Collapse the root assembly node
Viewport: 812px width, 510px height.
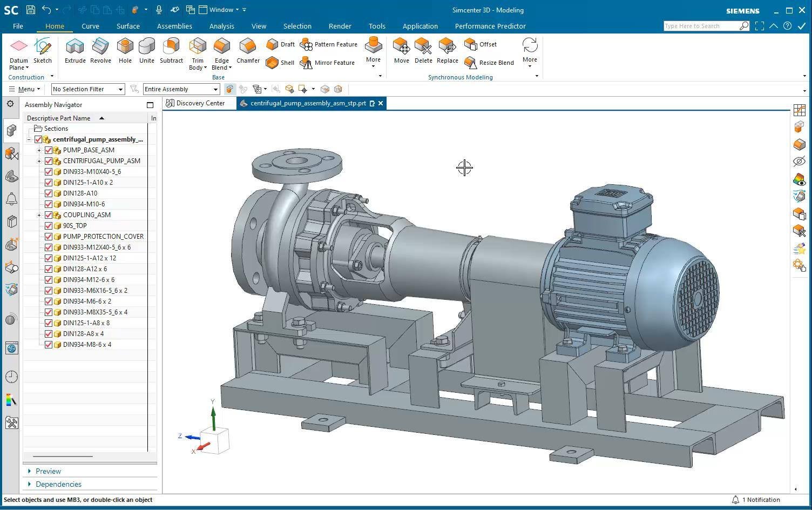pos(29,139)
